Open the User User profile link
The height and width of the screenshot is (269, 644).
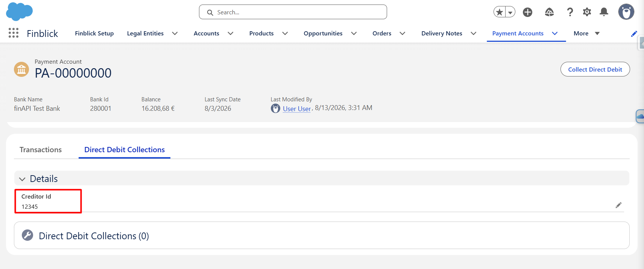pyautogui.click(x=297, y=109)
